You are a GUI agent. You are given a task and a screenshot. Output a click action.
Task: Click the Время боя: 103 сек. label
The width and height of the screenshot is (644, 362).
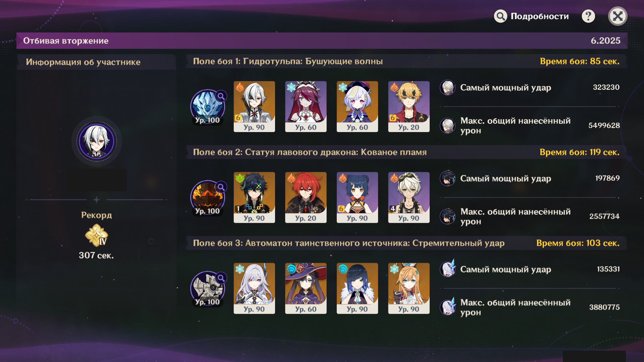click(x=578, y=243)
